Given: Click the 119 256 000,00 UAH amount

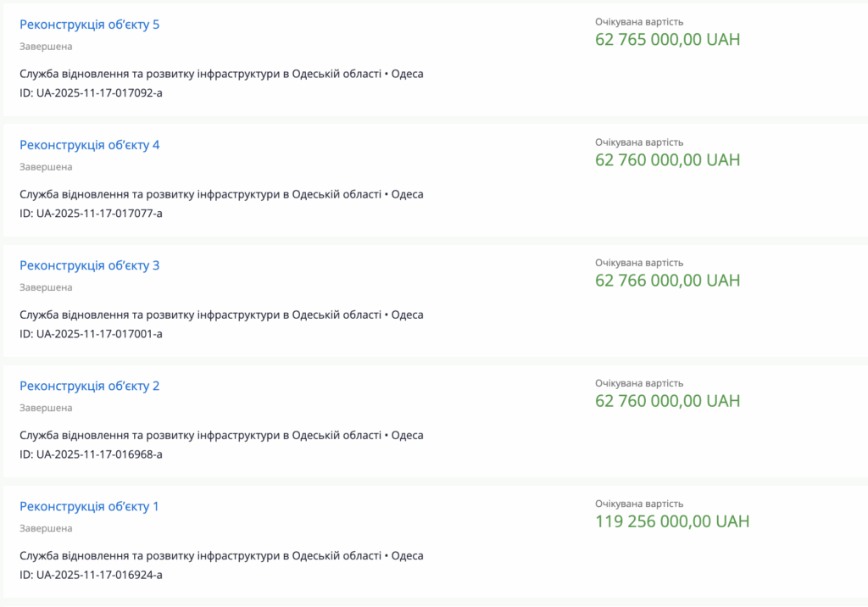Looking at the screenshot, I should click(x=672, y=521).
